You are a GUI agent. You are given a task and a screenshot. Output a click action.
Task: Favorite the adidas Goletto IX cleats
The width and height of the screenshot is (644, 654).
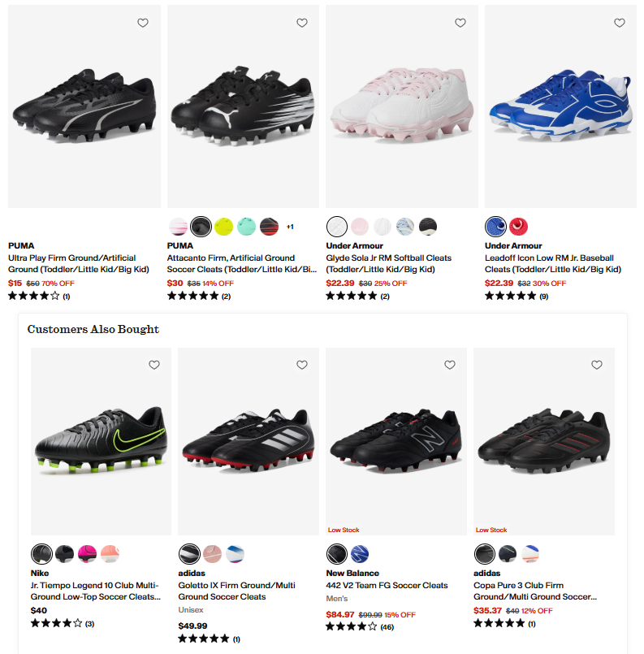click(302, 366)
